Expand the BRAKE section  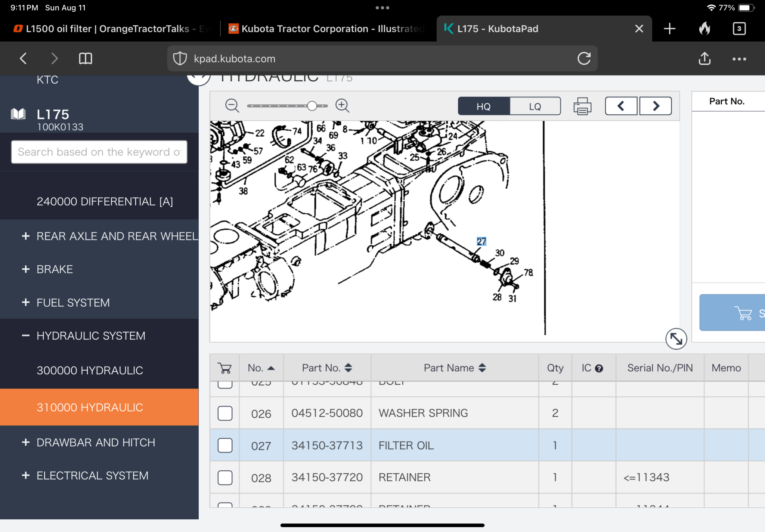(x=25, y=269)
